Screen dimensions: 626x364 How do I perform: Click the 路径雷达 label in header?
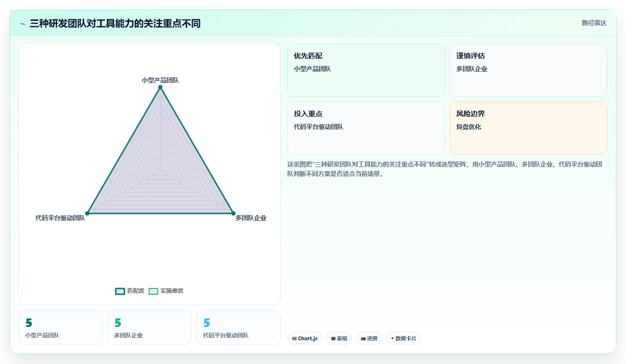[x=594, y=23]
